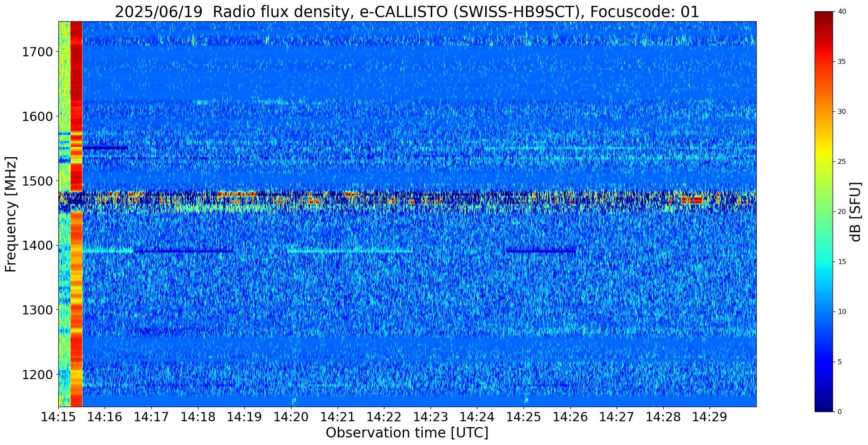Screen dimensions: 868x445
Task: Click the 1400 frequency tick label
Action: point(37,245)
